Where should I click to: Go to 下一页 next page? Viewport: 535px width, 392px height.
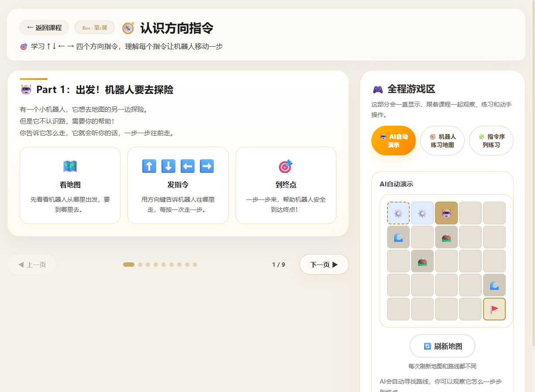pyautogui.click(x=324, y=265)
